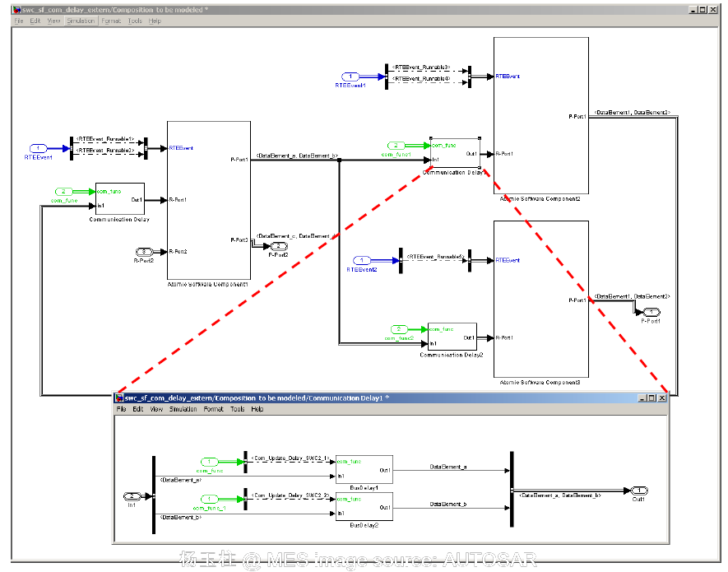Select the Communication Delay2 block

(452, 336)
